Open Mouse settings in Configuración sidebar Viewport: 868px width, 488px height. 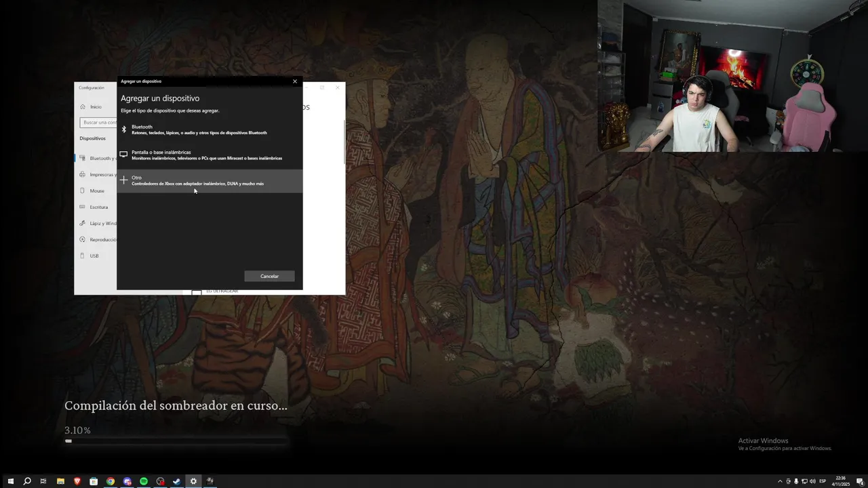(x=95, y=190)
